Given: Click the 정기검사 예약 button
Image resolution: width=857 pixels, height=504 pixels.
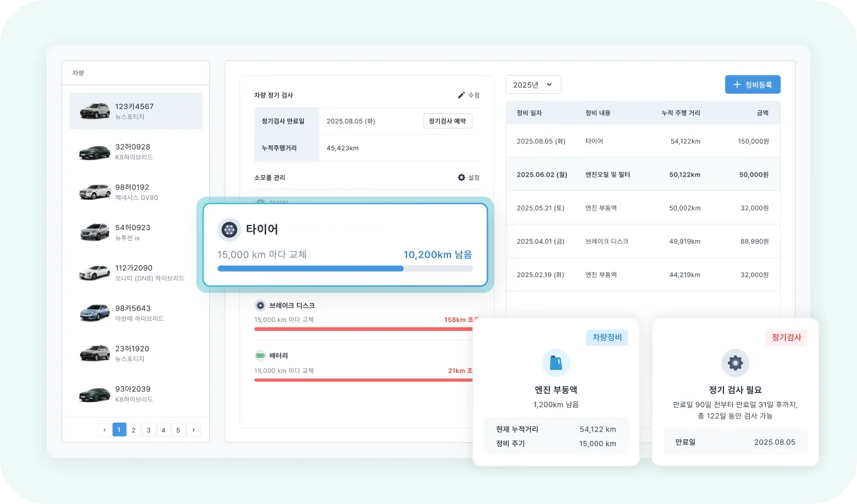Looking at the screenshot, I should 447,121.
